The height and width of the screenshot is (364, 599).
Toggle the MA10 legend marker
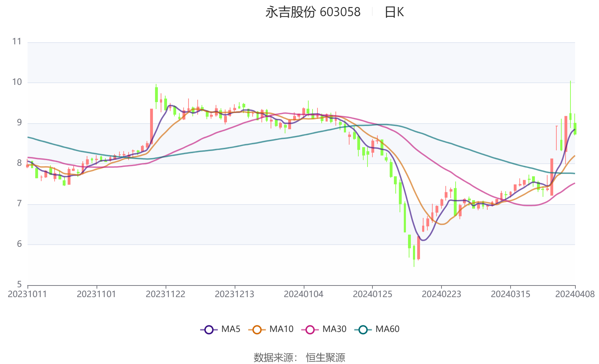point(257,330)
